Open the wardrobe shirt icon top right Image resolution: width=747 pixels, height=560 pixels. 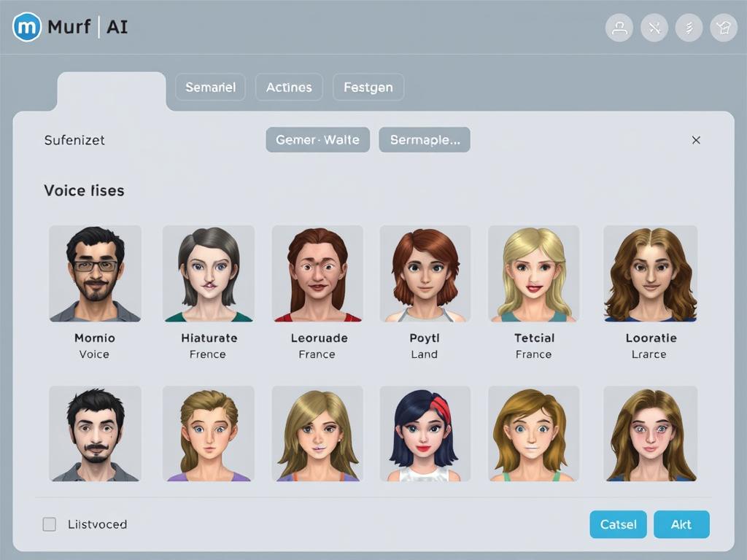pyautogui.click(x=724, y=28)
